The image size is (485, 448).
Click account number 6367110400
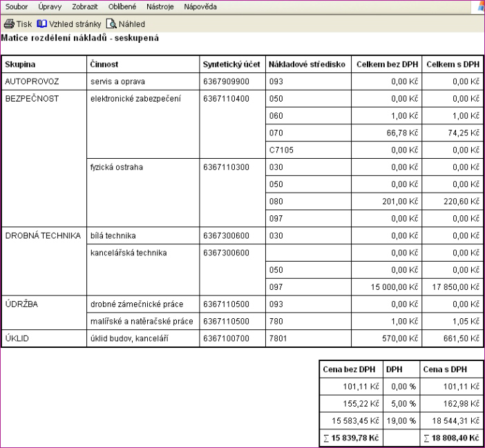226,99
